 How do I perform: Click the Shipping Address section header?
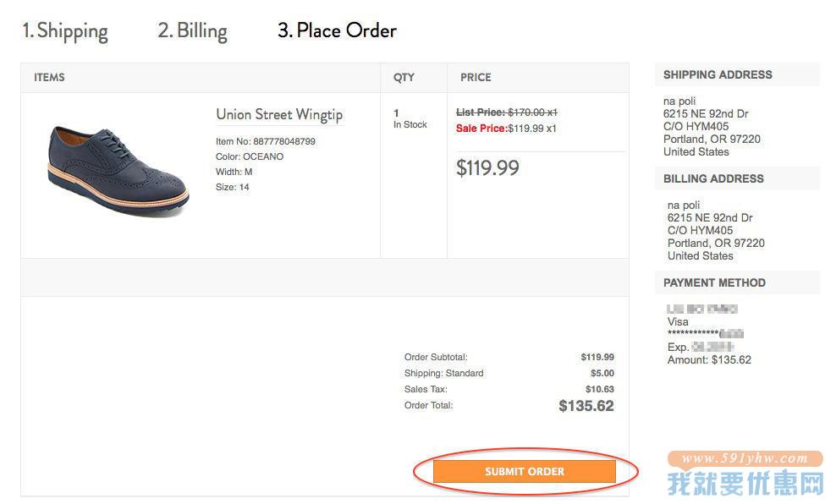coord(718,74)
